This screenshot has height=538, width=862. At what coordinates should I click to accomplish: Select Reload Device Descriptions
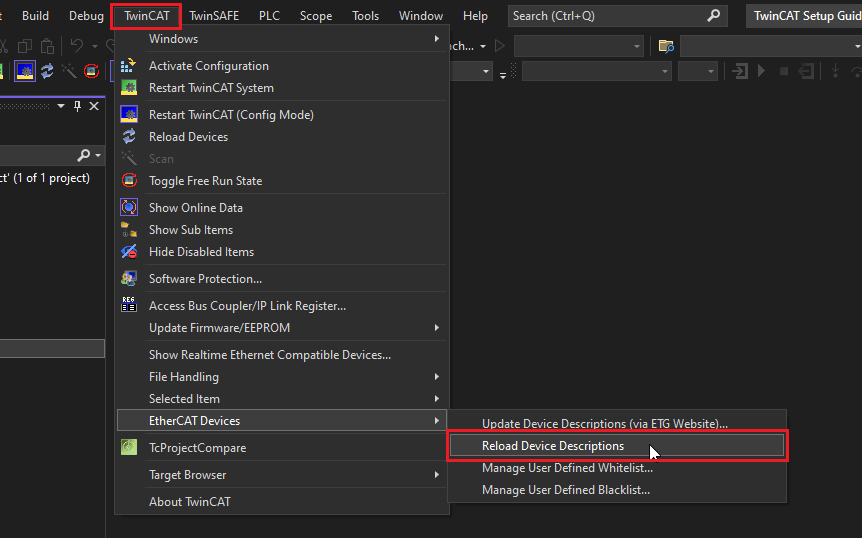tap(617, 446)
